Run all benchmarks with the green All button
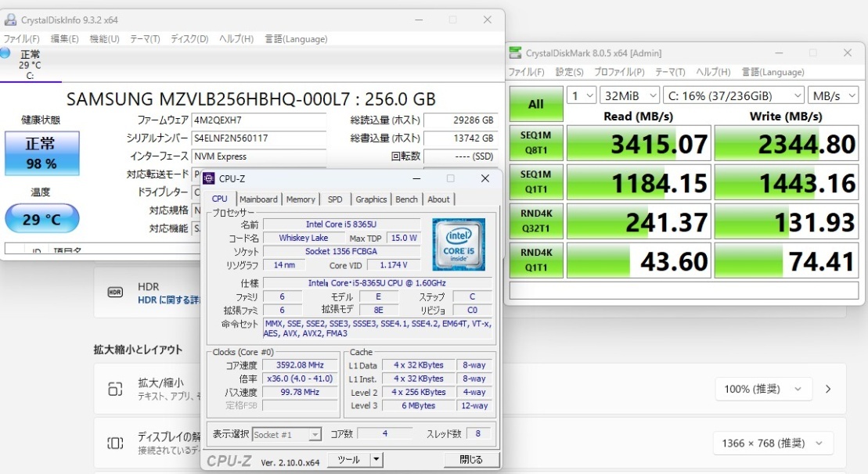Viewport: 868px width, 474px height. (535, 104)
